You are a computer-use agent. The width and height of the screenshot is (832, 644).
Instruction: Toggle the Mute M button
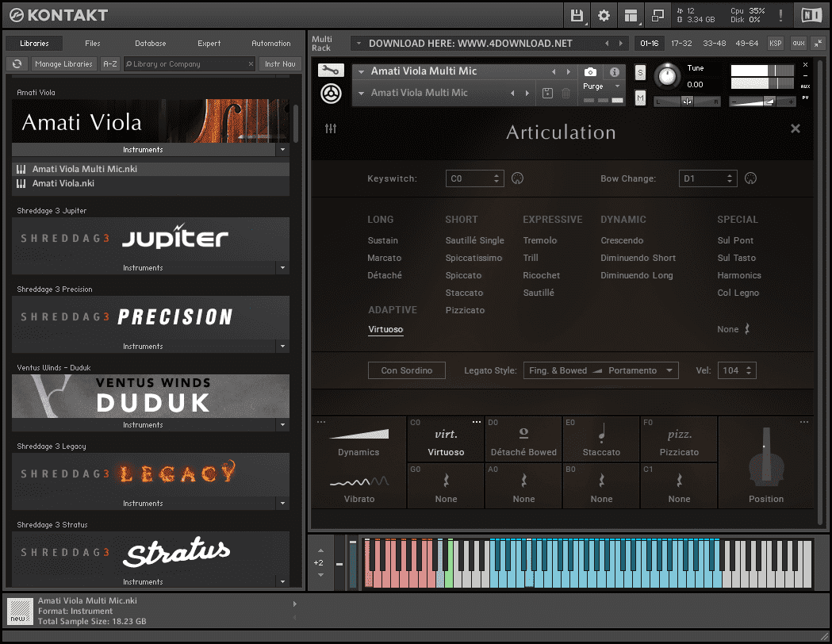point(640,98)
